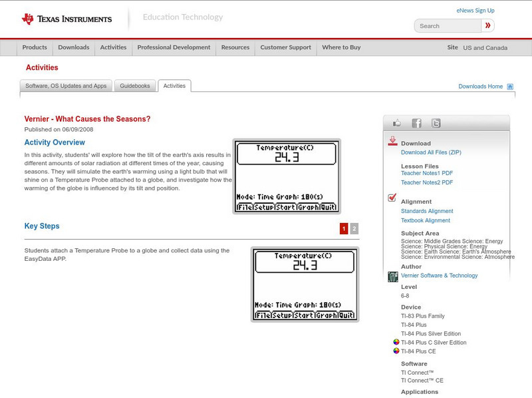Viewport: 532px width, 398px height.
Task: Switch to Software, OS Updates and Apps tab
Action: click(66, 86)
